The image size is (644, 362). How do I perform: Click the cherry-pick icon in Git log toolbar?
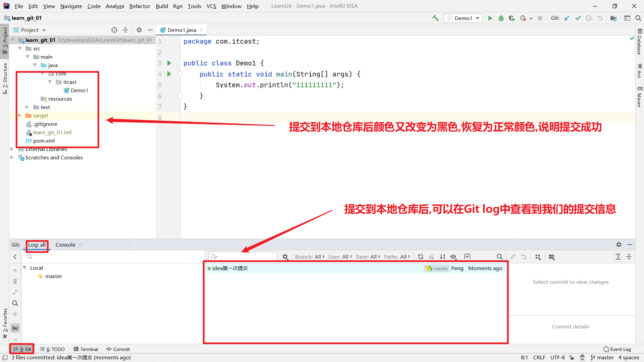[x=432, y=257]
